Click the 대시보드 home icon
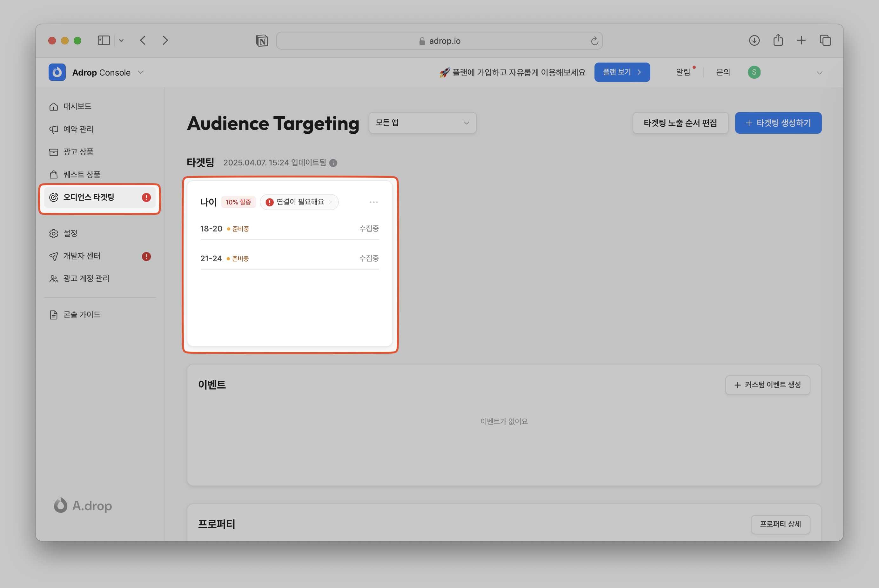This screenshot has height=588, width=879. tap(54, 106)
